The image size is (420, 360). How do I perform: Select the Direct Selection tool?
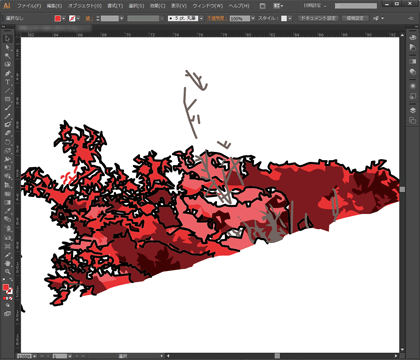tap(7, 47)
